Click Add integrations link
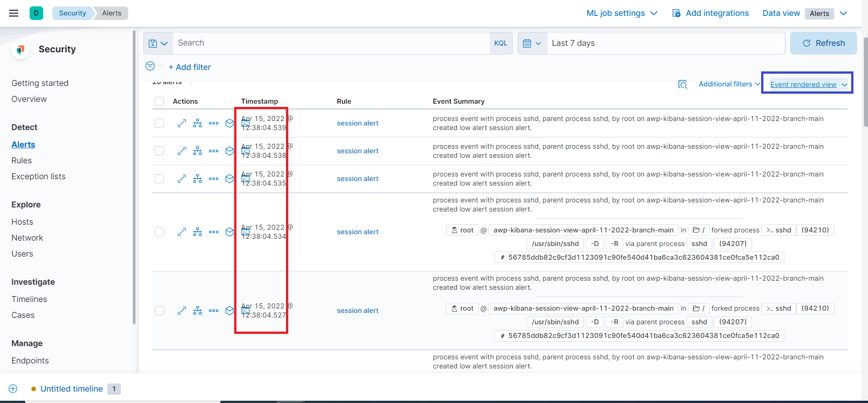The width and height of the screenshot is (868, 403). (x=710, y=13)
